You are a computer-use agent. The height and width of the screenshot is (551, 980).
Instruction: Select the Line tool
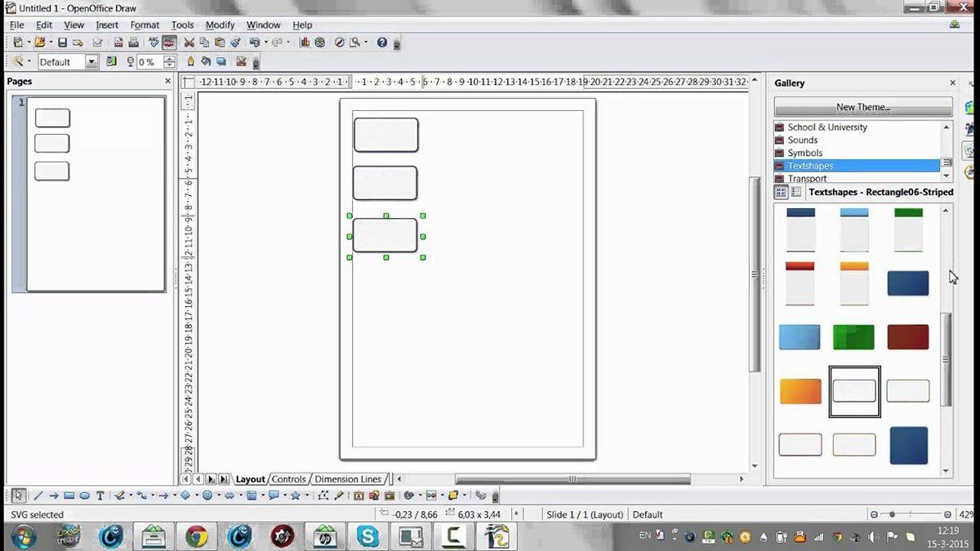click(x=38, y=495)
